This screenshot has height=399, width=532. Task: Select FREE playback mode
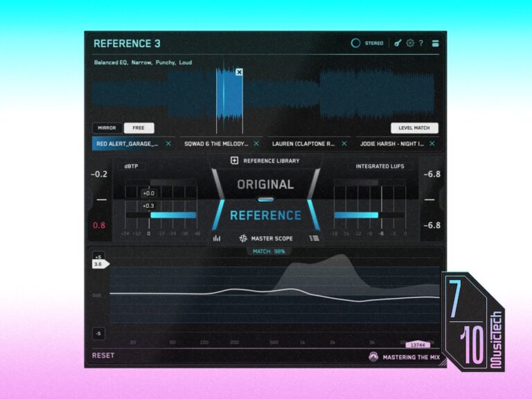click(x=139, y=128)
